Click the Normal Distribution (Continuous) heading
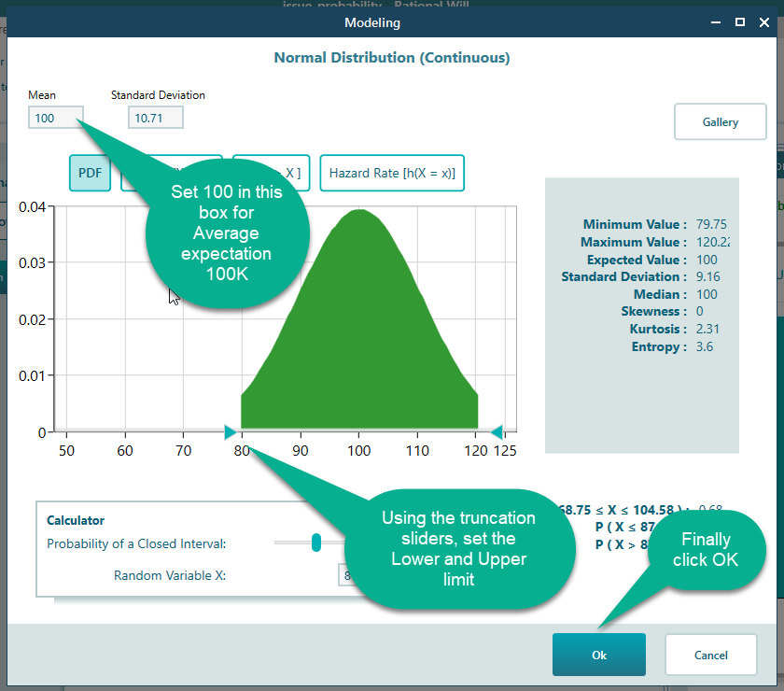The width and height of the screenshot is (784, 691). tap(391, 58)
